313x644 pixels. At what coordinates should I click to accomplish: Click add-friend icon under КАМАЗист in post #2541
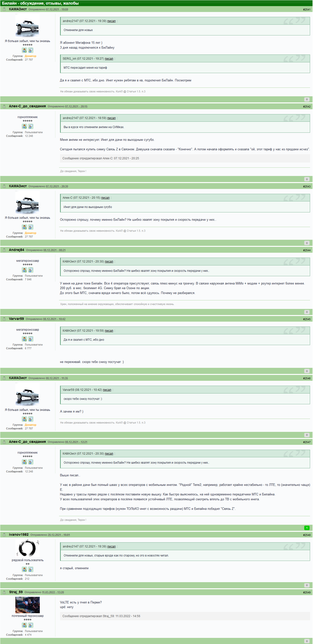24,51
